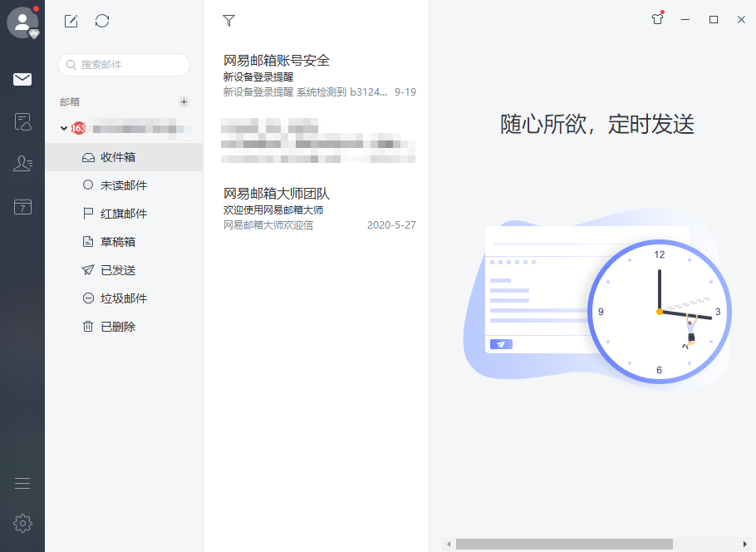Compose a new email

(x=71, y=21)
